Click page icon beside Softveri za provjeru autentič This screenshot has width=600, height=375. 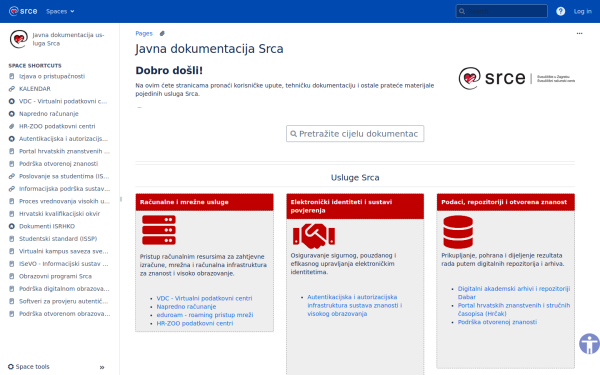point(11,301)
